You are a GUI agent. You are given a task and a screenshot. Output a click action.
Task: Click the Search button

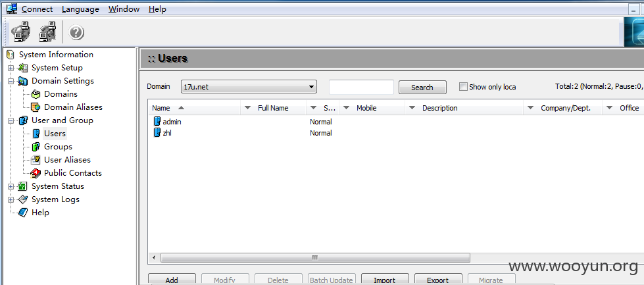422,88
